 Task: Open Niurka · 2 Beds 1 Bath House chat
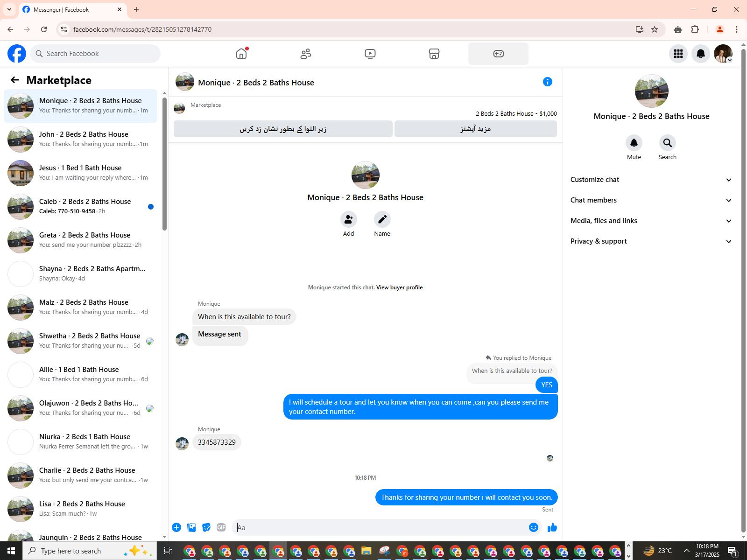[80, 442]
